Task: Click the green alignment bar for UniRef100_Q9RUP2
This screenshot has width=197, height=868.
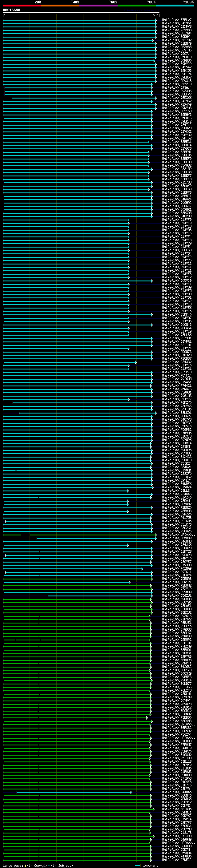Action: (77, 640)
